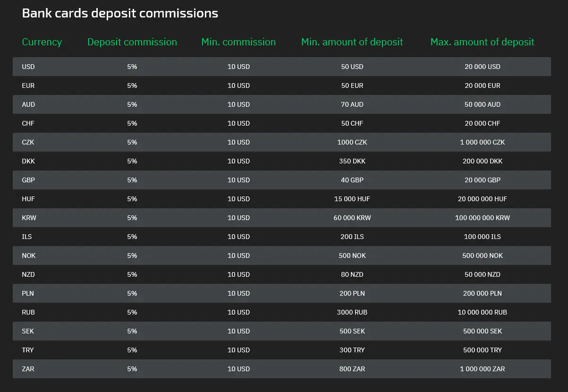The image size is (568, 392).
Task: Select the '50 EUR' minimum deposit value
Action: (x=352, y=85)
